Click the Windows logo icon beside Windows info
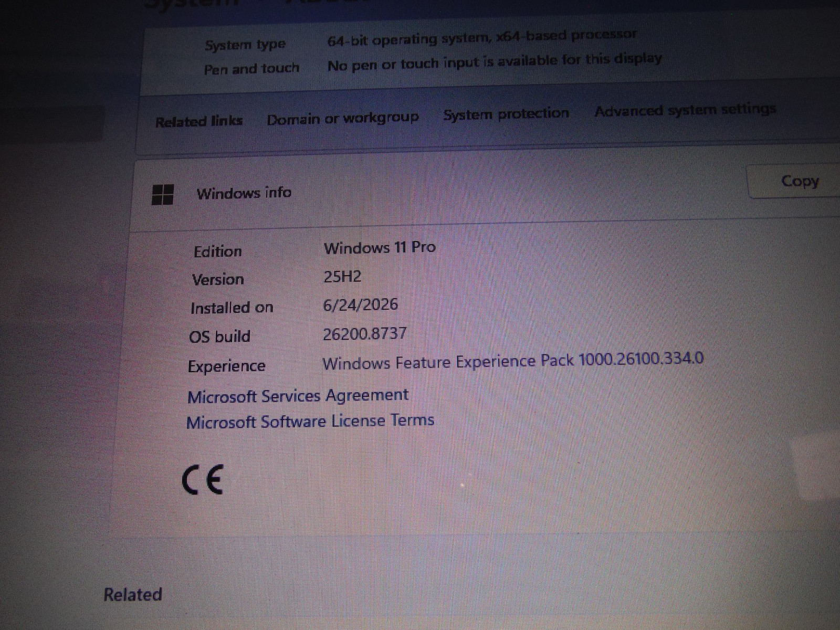The width and height of the screenshot is (840, 630). [163, 194]
